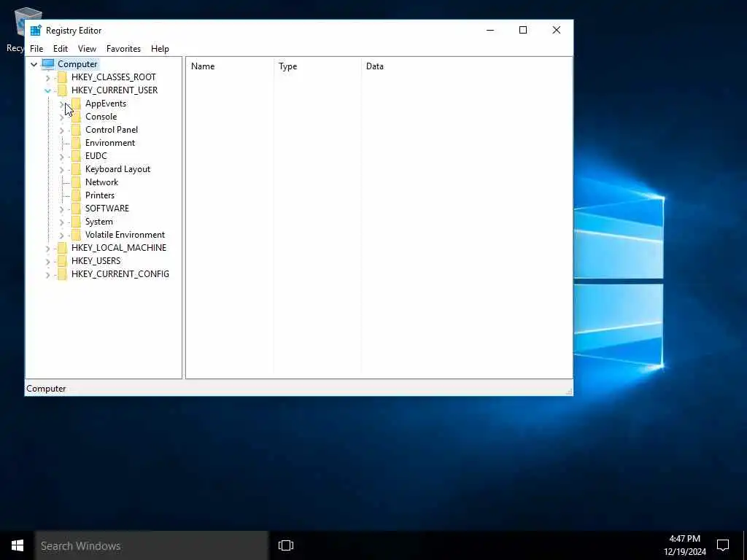This screenshot has width=747, height=560.
Task: Open the Favorites menu
Action: 123,49
